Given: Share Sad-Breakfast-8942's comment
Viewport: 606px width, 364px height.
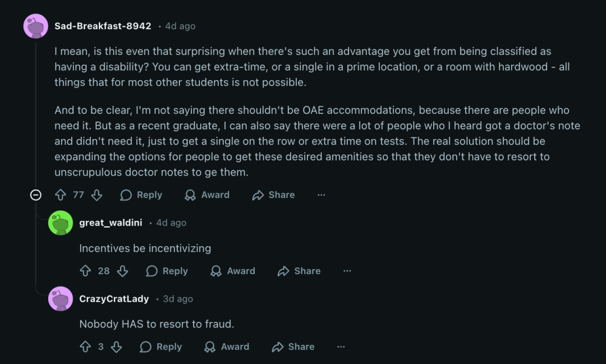Looking at the screenshot, I should click(x=274, y=195).
